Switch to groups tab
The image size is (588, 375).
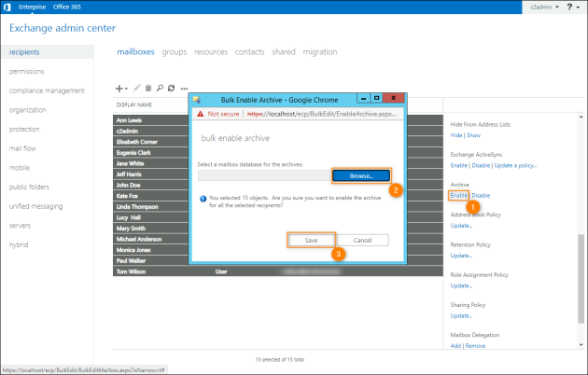[175, 52]
